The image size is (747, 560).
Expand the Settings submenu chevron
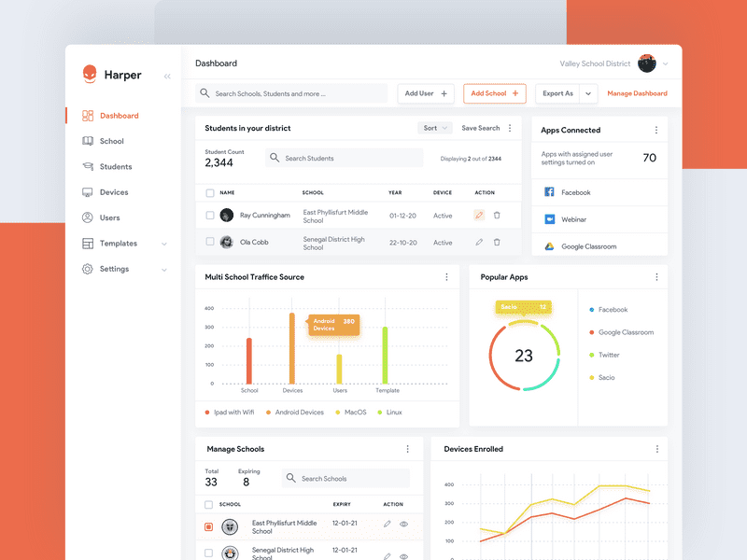pos(164,270)
